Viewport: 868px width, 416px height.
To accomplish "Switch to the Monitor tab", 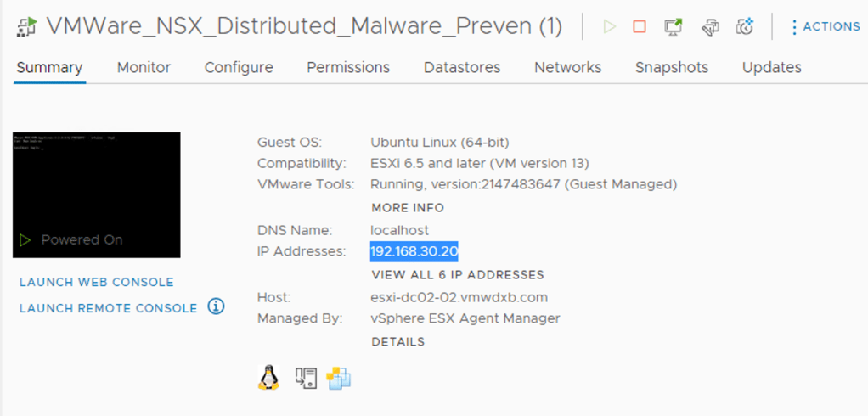I will tap(144, 67).
